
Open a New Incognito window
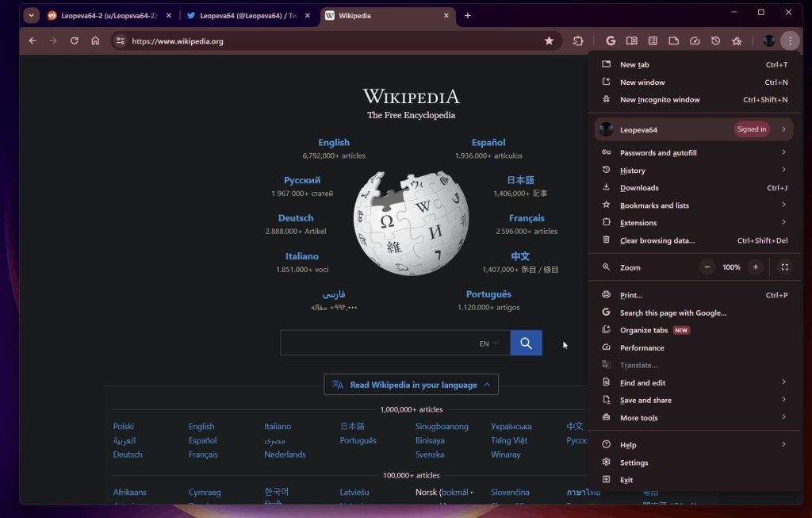pos(694,99)
